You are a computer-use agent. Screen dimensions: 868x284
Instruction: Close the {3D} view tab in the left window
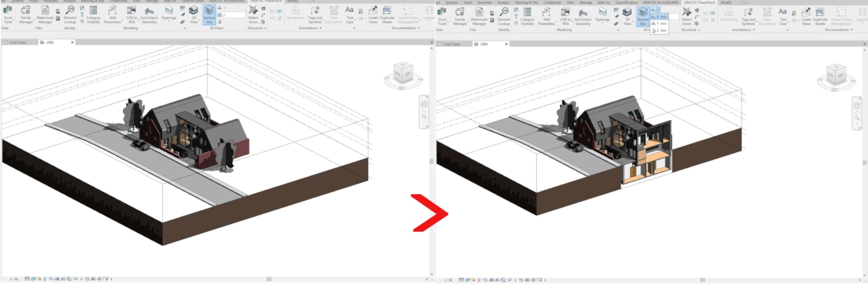coord(72,42)
